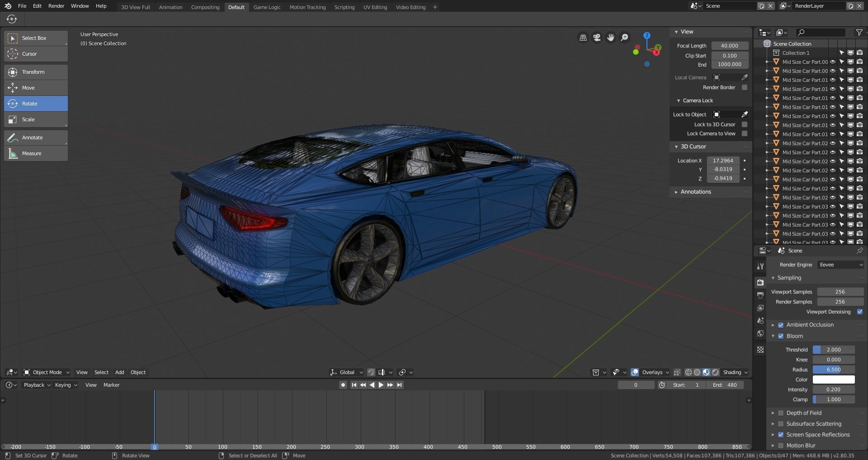Select the Move tool
The height and width of the screenshot is (460, 868).
(36, 88)
